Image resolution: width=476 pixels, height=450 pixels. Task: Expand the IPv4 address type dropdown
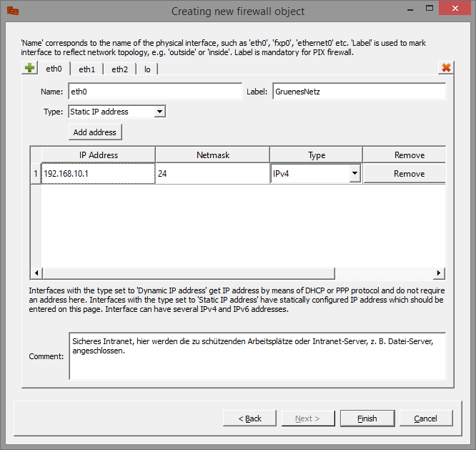[x=354, y=174]
